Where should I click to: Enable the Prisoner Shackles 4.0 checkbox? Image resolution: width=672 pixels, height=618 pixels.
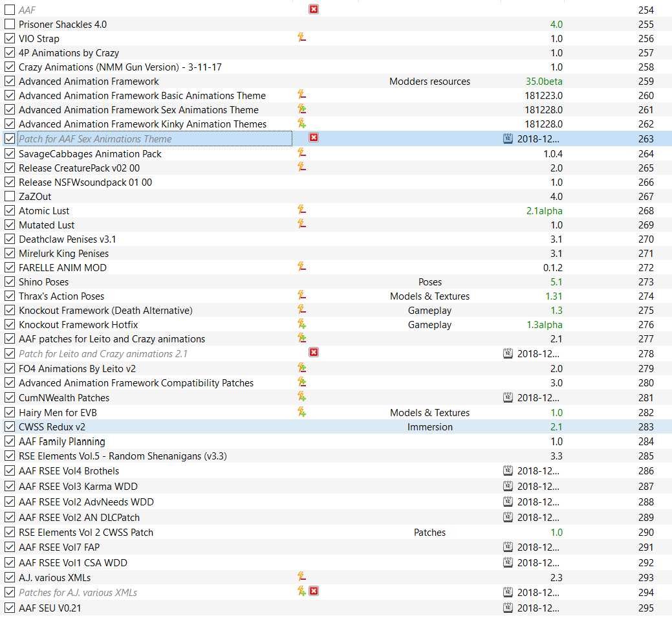point(10,25)
